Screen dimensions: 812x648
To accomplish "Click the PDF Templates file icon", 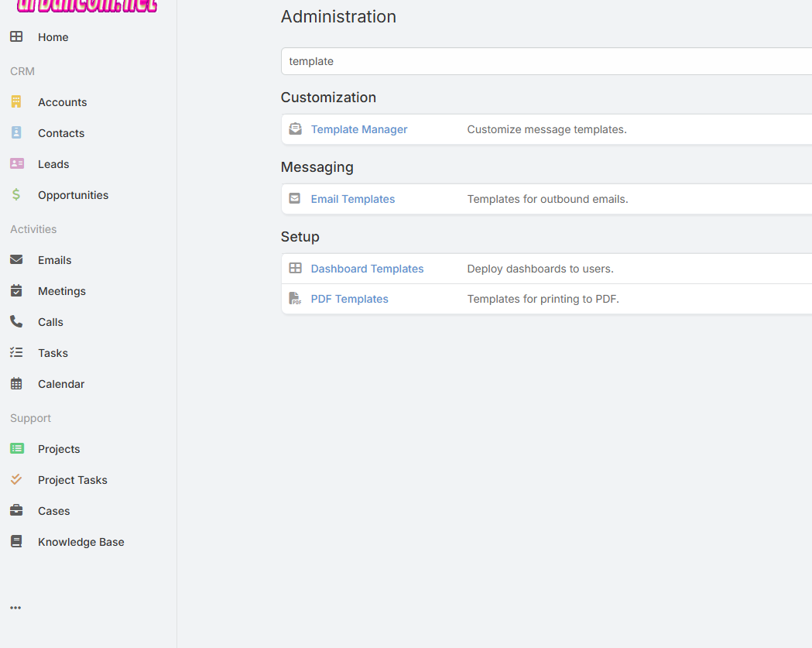I will coord(295,299).
